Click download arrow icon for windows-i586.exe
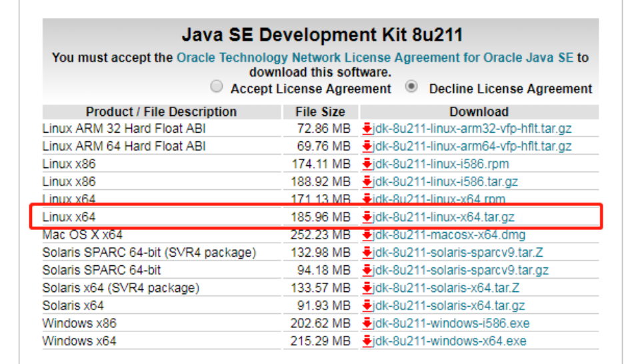640x364 pixels. pos(367,323)
